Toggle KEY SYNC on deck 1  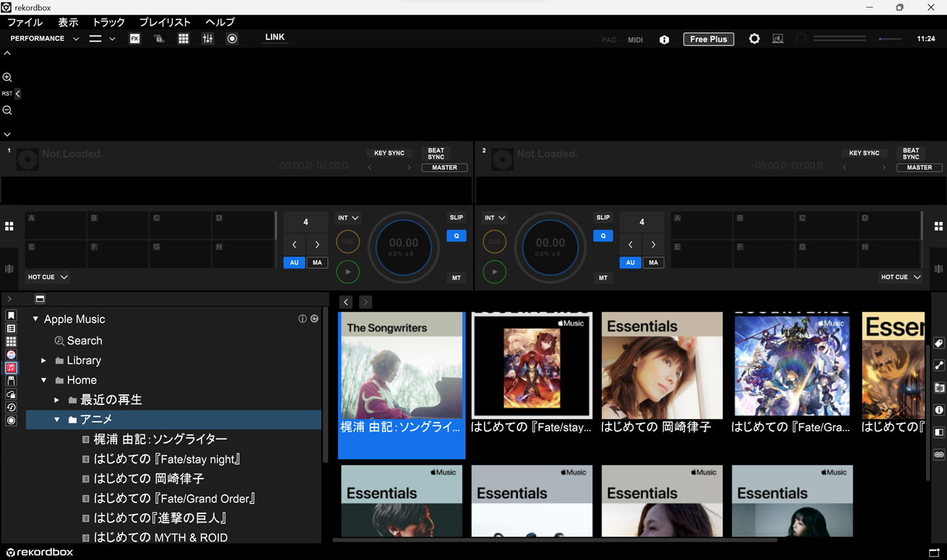click(389, 153)
